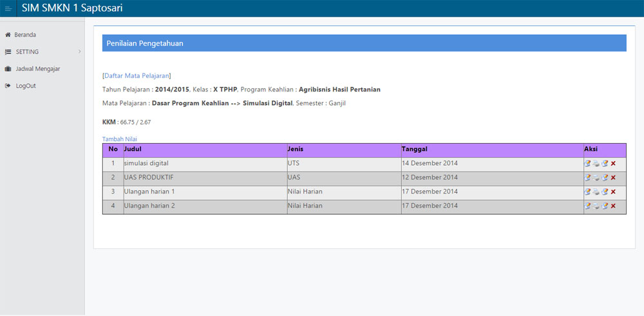This screenshot has width=644, height=316.
Task: Click the pencil icon left of UAS PRODUKTIF's red X
Action: click(605, 178)
